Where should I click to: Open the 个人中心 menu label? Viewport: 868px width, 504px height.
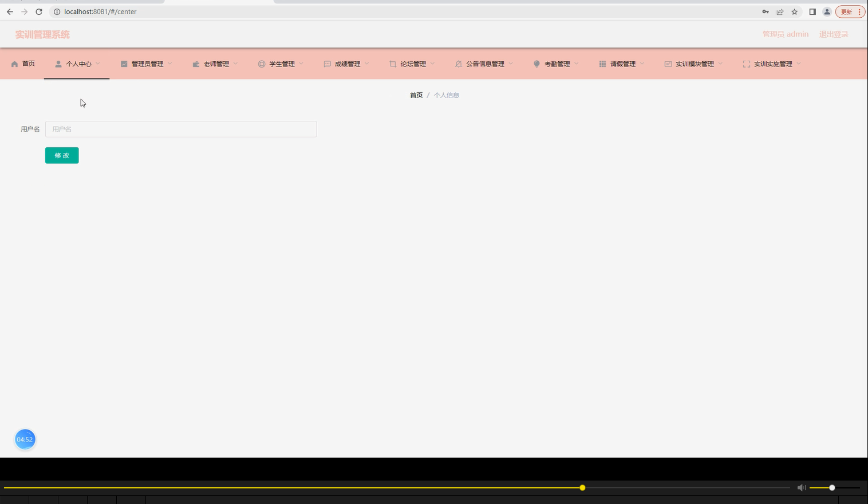click(x=78, y=64)
